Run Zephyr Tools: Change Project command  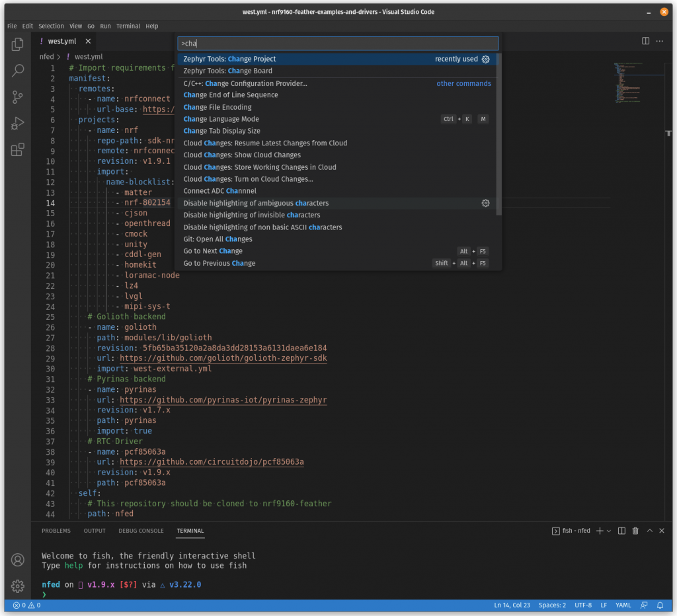337,59
